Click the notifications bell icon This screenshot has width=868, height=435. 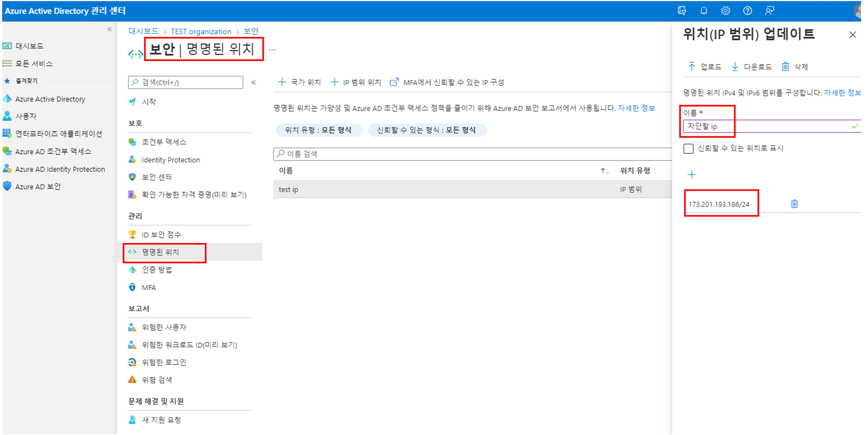coord(704,11)
